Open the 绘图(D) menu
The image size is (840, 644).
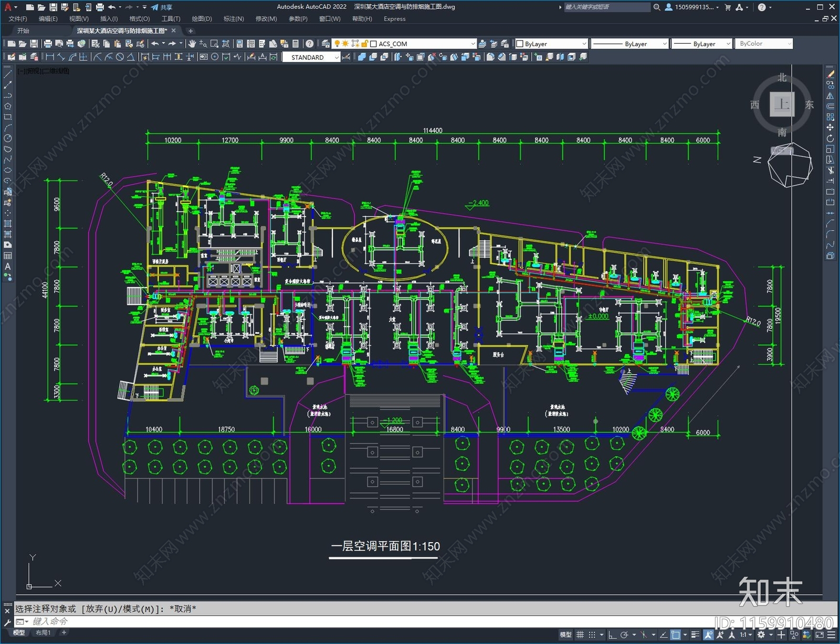202,19
